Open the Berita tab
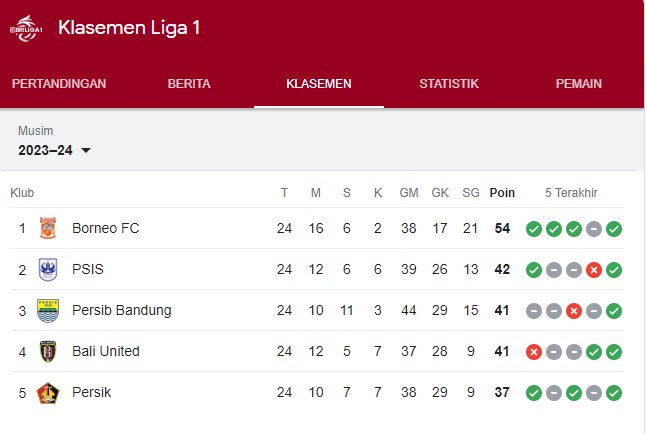The width and height of the screenshot is (647, 433). click(x=189, y=83)
